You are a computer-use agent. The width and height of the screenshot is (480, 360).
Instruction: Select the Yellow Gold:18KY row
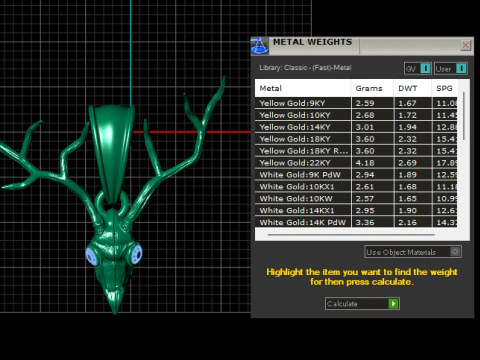(x=356, y=139)
